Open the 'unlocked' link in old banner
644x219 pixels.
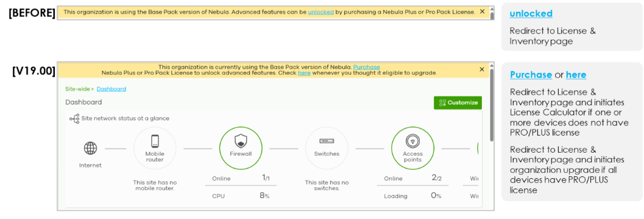[320, 12]
